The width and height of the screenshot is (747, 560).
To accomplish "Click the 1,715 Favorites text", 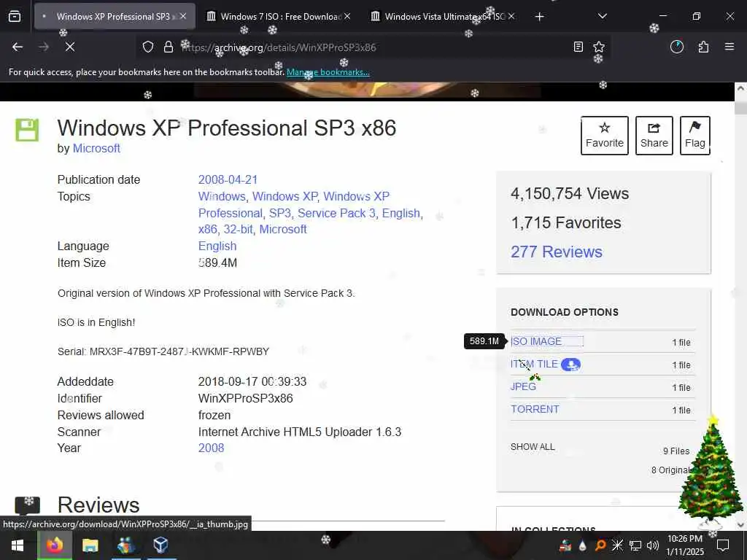I will coord(566,223).
